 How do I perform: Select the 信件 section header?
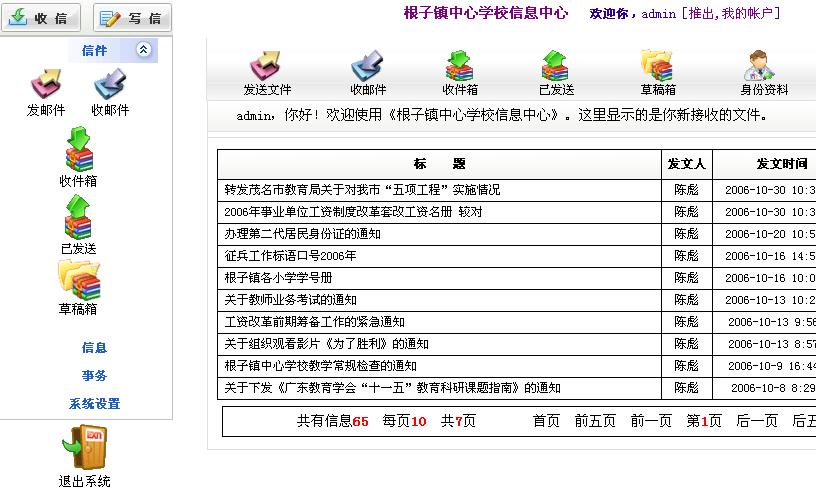click(x=94, y=50)
